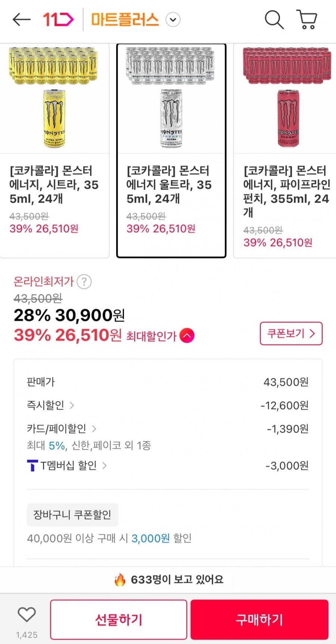Collapse the 최대할인가 price details

[x=187, y=335]
